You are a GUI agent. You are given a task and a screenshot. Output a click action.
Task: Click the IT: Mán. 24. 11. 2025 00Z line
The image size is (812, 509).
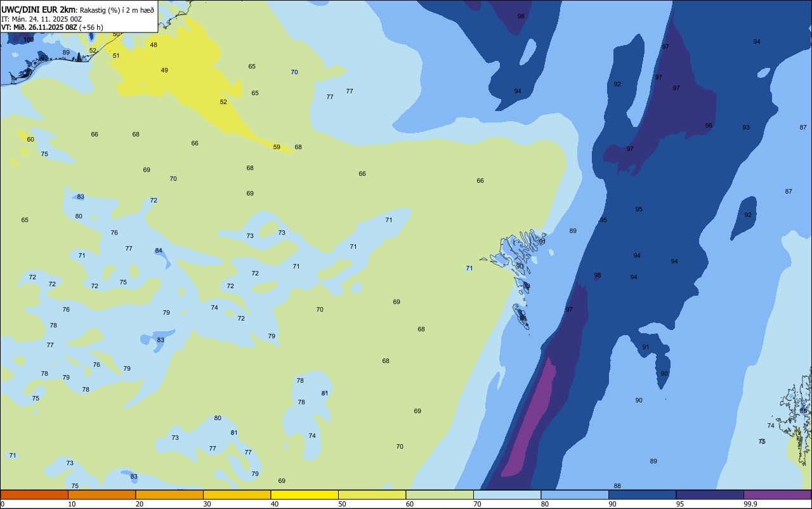coord(42,18)
